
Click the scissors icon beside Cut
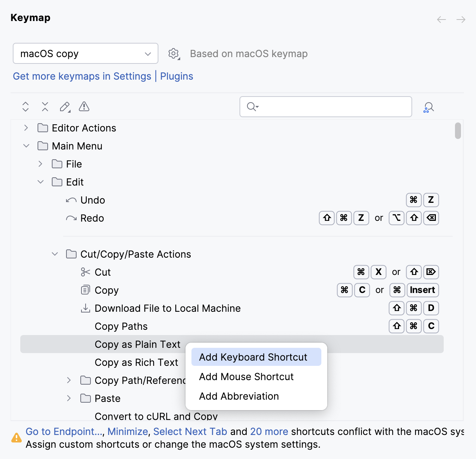(x=85, y=272)
